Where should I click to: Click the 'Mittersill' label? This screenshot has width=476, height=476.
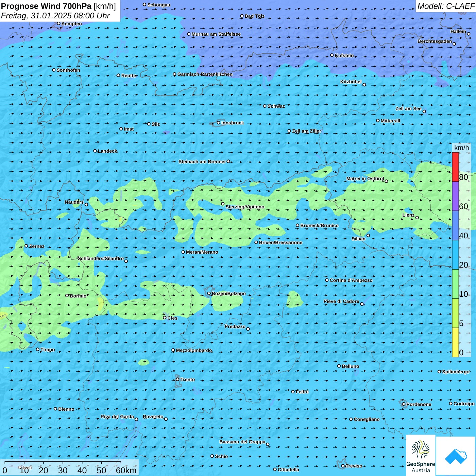390,121
